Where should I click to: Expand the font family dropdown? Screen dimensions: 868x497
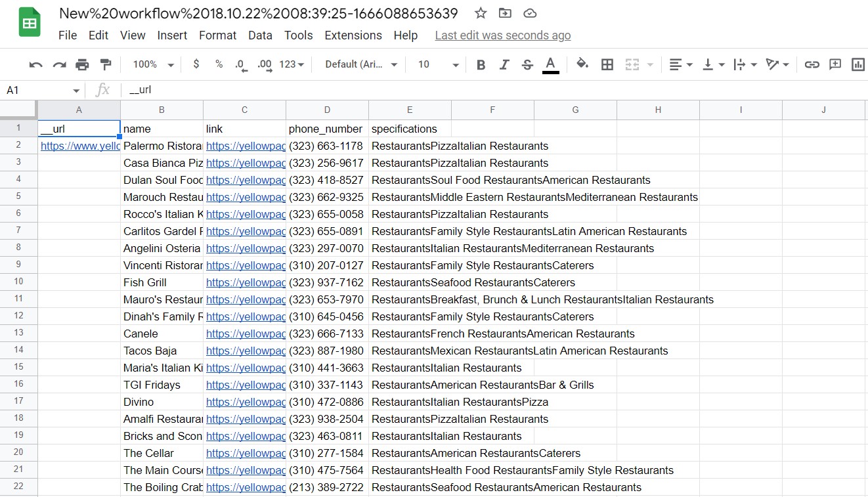pos(362,64)
